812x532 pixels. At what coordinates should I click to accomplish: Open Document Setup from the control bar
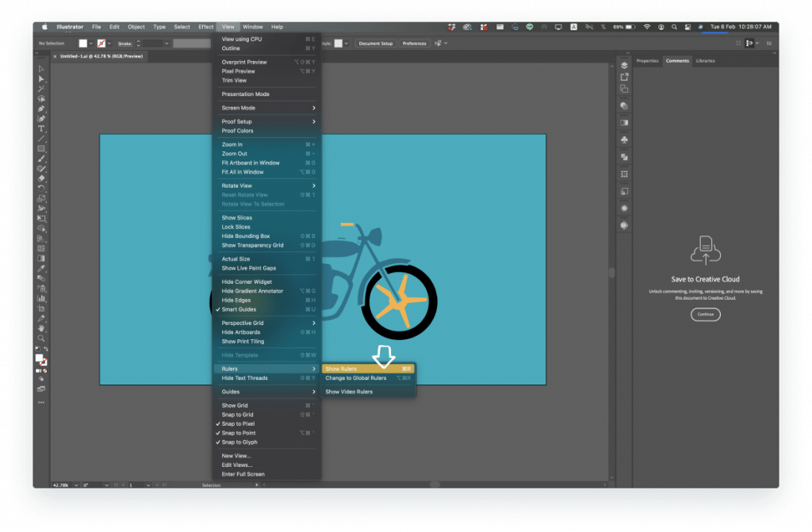376,44
